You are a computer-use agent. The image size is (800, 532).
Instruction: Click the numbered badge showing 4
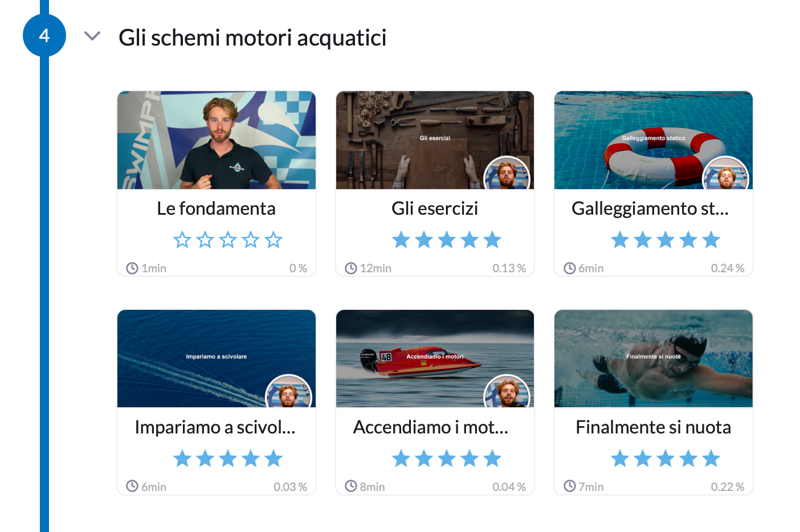click(x=44, y=35)
